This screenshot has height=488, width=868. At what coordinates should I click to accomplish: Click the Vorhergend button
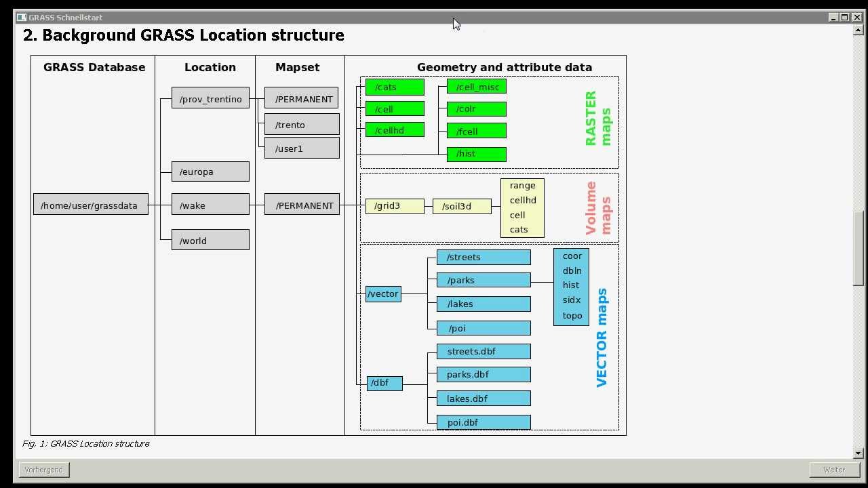pyautogui.click(x=43, y=470)
